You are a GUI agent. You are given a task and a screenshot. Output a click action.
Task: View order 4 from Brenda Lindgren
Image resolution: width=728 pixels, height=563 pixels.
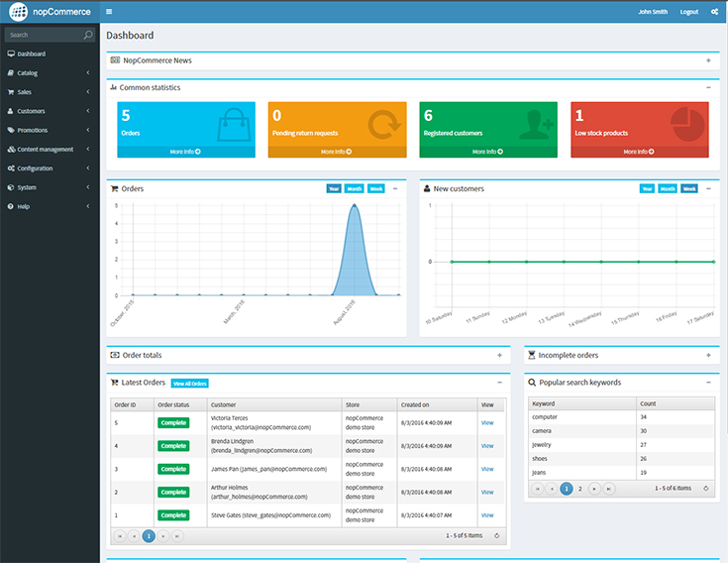[x=487, y=446]
